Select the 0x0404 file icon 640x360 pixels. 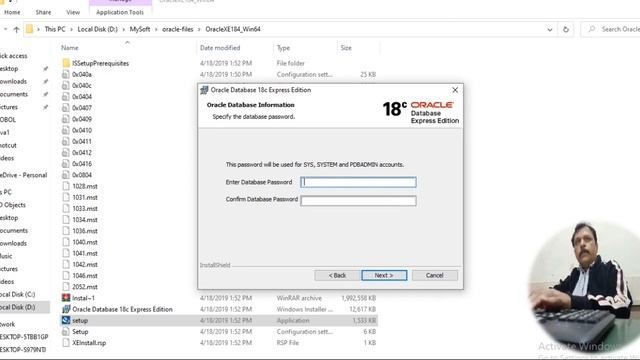tap(66, 97)
